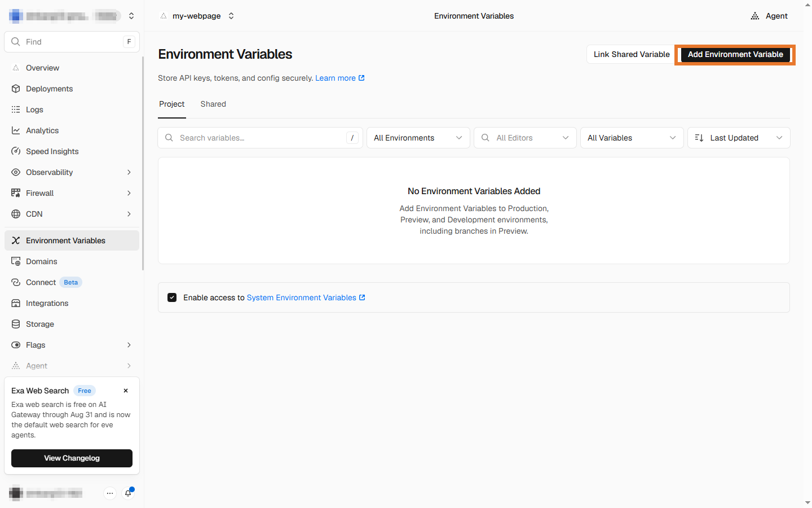Select the Project tab
The width and height of the screenshot is (812, 508).
pyautogui.click(x=172, y=104)
